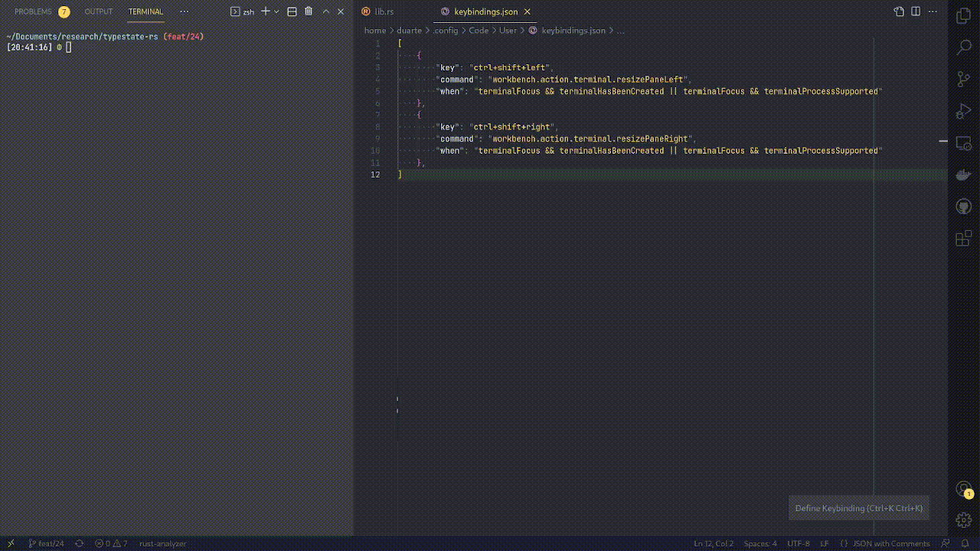Image resolution: width=980 pixels, height=551 pixels.
Task: Open the Search view in the activity bar
Action: click(963, 47)
